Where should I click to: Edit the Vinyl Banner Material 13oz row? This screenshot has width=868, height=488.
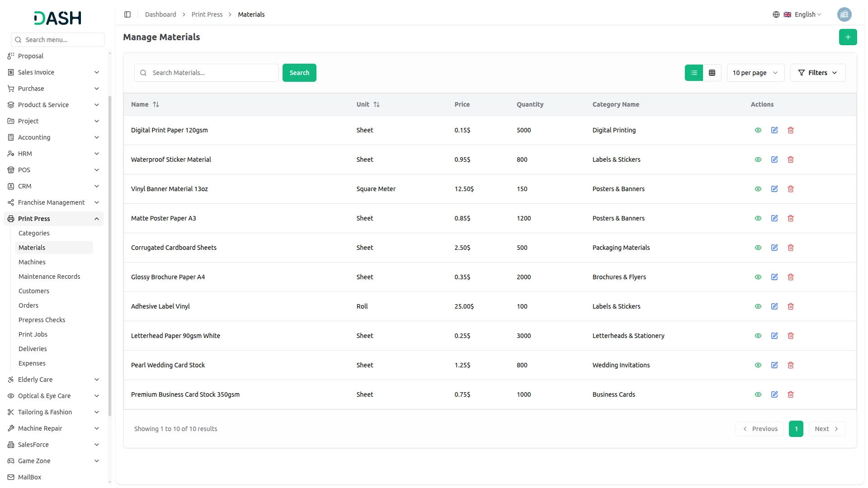(x=774, y=189)
